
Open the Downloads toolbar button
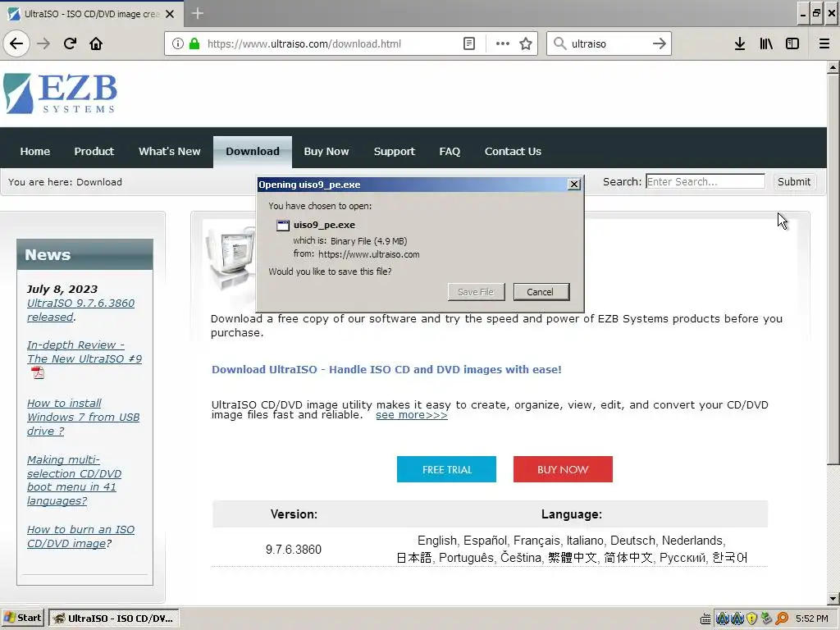click(x=740, y=43)
